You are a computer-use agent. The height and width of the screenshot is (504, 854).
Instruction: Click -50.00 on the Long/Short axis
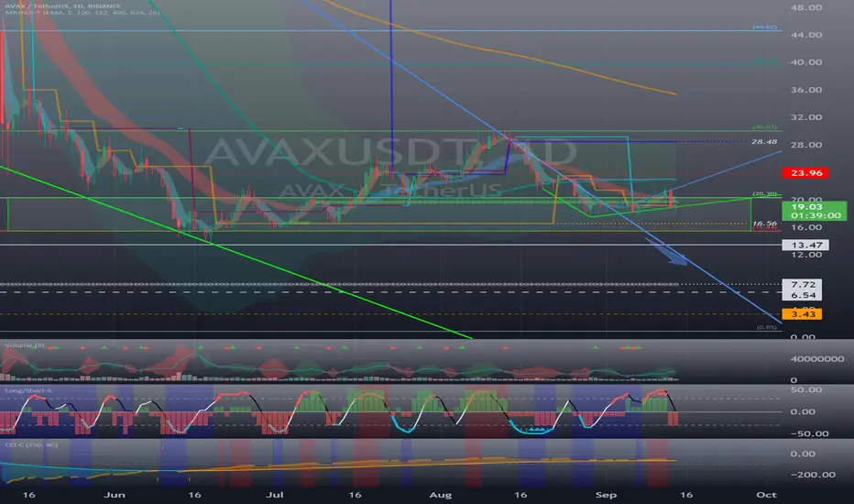[809, 433]
